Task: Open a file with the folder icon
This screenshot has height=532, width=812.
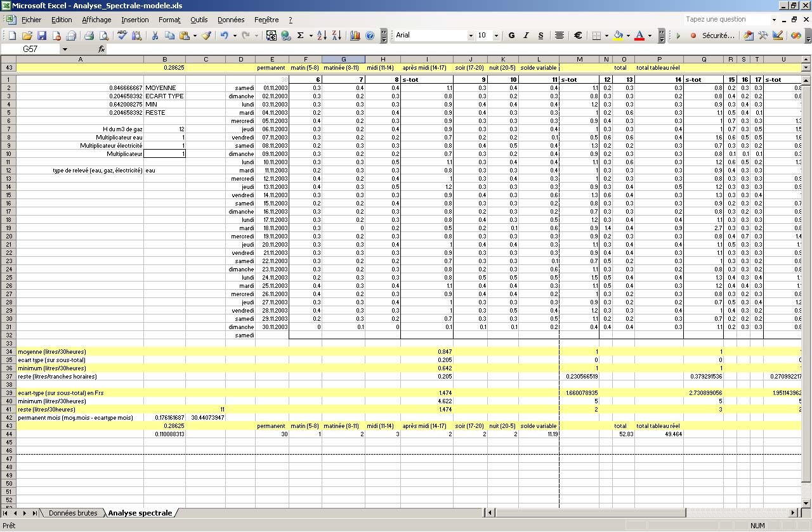Action: coord(27,36)
